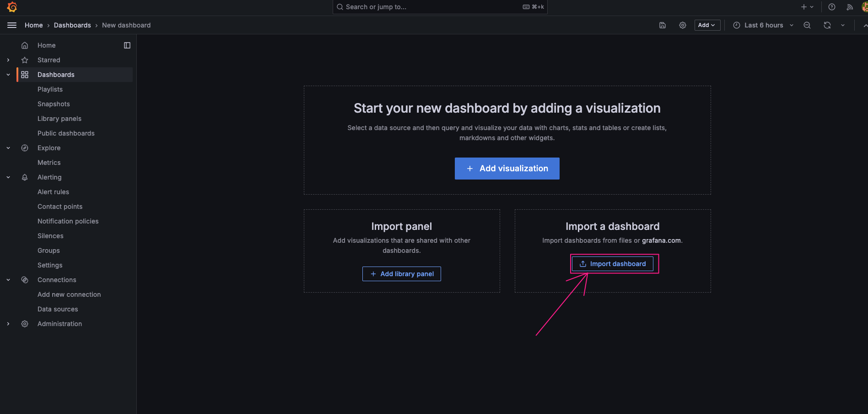Open dashboard settings gear icon

tap(682, 25)
